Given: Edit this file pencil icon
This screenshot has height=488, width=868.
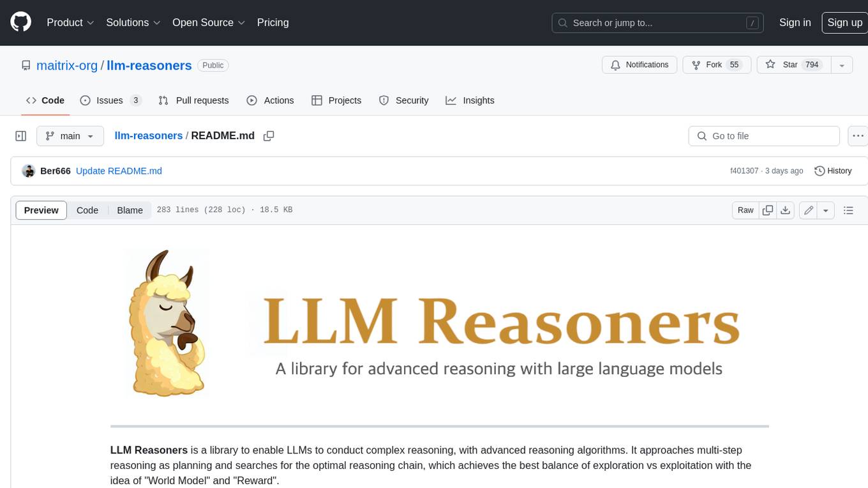Looking at the screenshot, I should point(809,210).
